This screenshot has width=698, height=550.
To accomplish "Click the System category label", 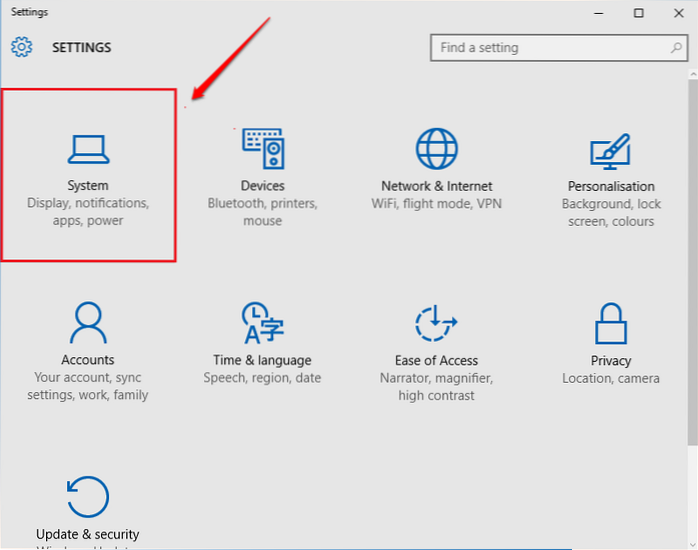I will 88,186.
